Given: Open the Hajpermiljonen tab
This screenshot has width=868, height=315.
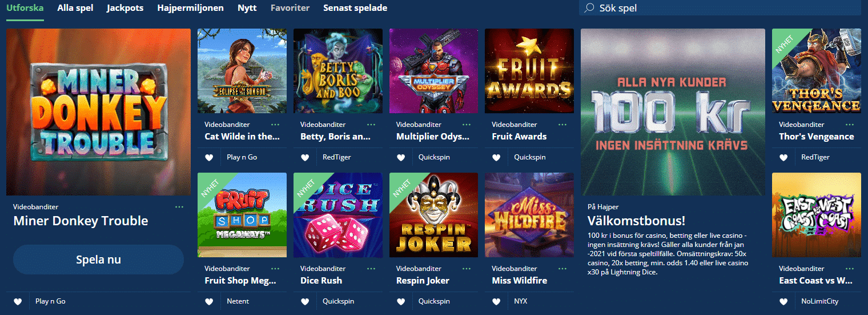Looking at the screenshot, I should tap(191, 8).
